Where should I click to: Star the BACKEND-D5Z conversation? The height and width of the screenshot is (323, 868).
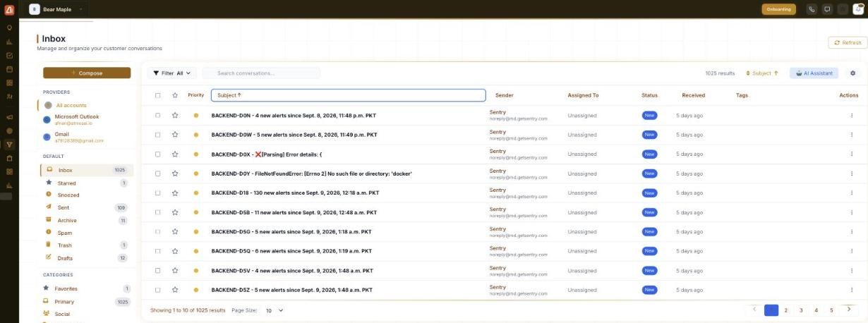coord(175,290)
